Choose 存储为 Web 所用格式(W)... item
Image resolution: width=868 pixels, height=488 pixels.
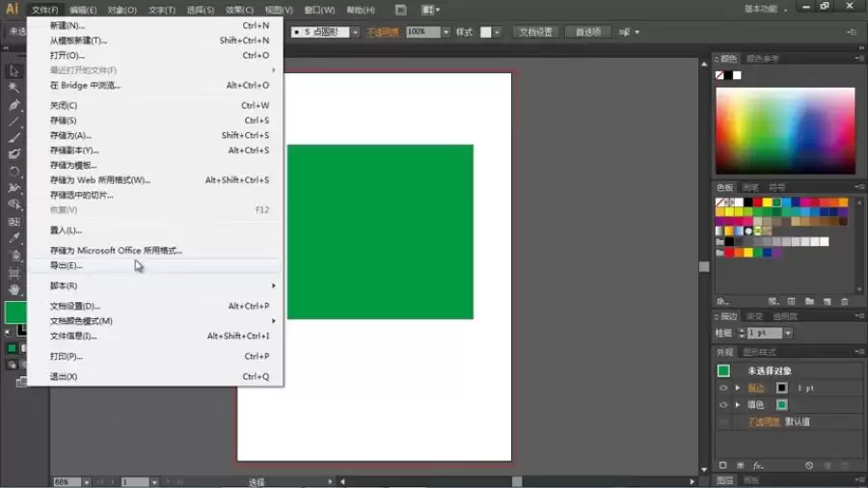(x=154, y=179)
